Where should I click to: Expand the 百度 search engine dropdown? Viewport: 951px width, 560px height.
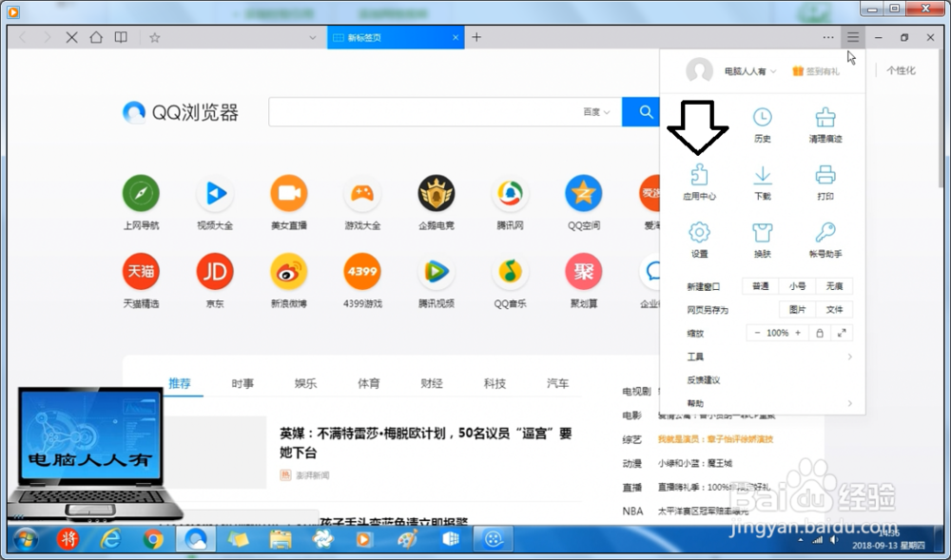pos(597,111)
